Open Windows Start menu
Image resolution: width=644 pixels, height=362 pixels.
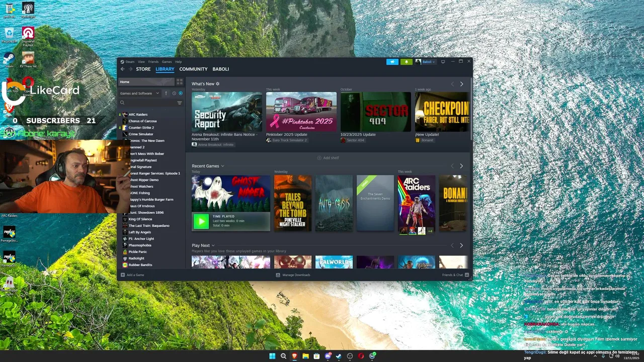point(272,356)
